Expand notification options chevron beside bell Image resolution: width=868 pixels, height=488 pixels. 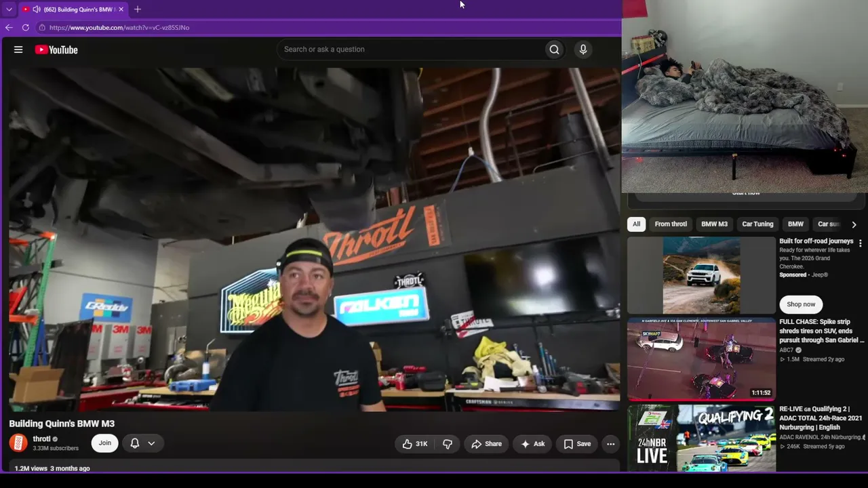click(x=151, y=443)
